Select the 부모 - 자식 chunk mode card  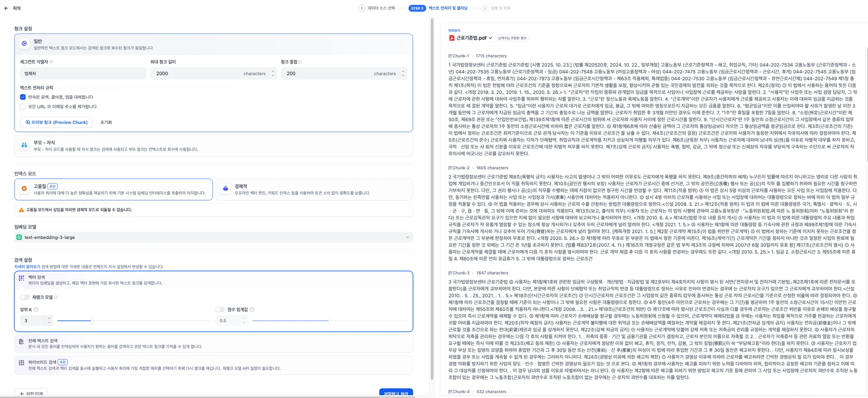pyautogui.click(x=213, y=146)
